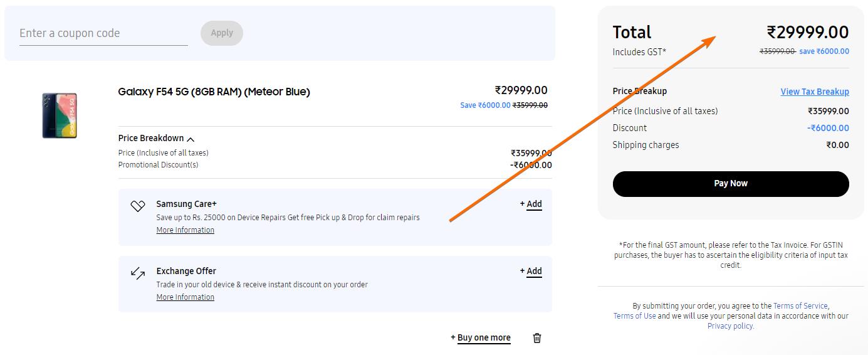Click the Samsung Care+ heart icon

coord(138,206)
